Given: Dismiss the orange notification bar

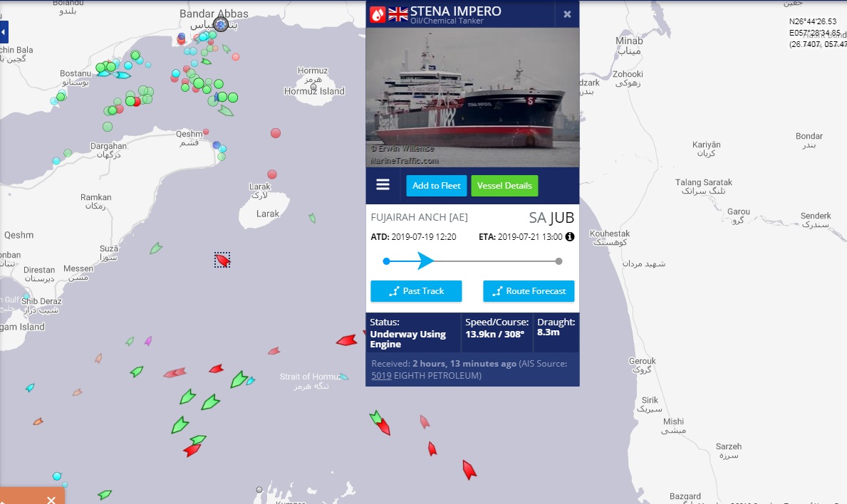Looking at the screenshot, I should click(x=51, y=500).
